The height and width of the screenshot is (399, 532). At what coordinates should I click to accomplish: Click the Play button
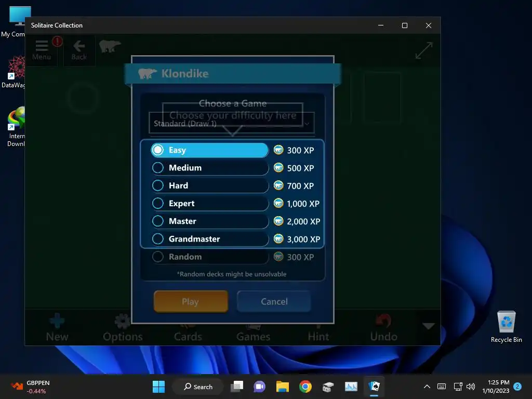(191, 301)
